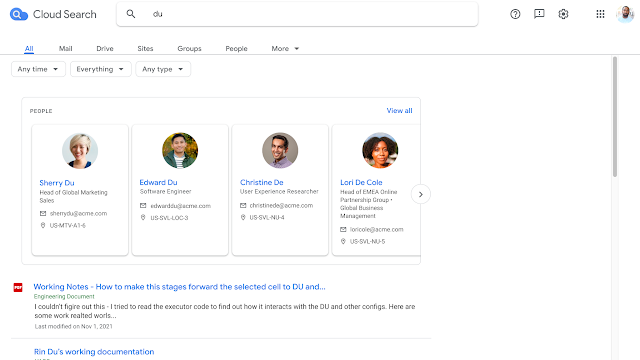Open the Edward Du name link
This screenshot has height=360, width=640.
tap(158, 182)
